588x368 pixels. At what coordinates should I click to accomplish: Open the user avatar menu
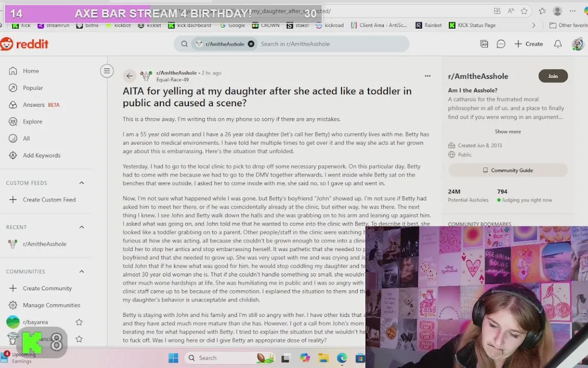pyautogui.click(x=578, y=44)
